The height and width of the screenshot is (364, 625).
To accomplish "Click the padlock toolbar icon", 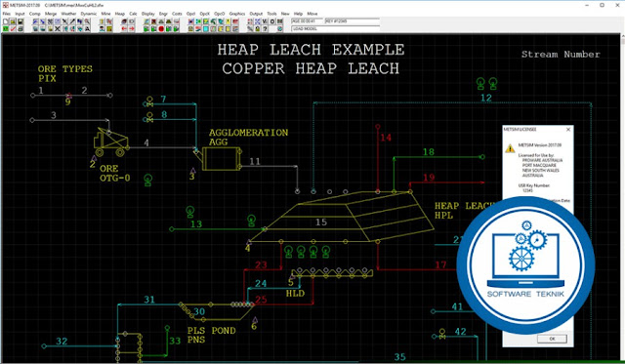I will point(257,29).
